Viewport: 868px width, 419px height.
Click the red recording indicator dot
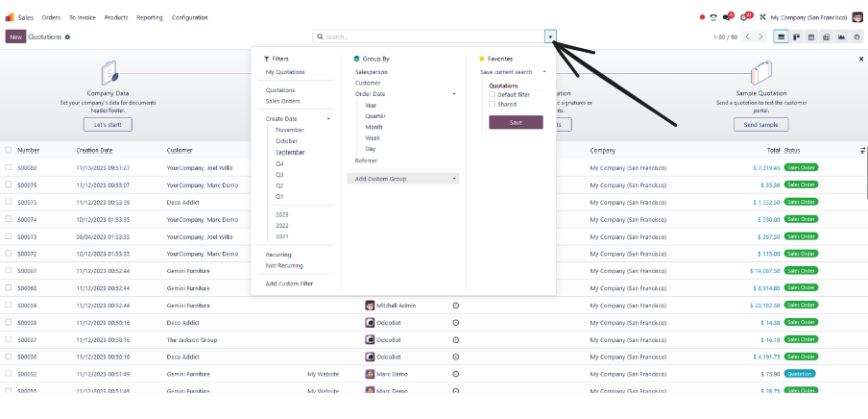(702, 17)
